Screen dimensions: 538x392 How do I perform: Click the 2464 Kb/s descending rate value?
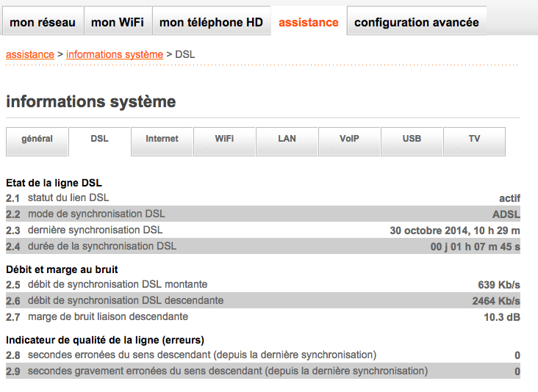point(495,300)
